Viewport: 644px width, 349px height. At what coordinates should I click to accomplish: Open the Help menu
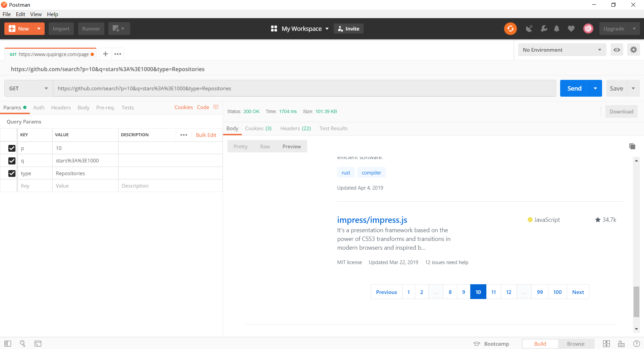tap(52, 14)
